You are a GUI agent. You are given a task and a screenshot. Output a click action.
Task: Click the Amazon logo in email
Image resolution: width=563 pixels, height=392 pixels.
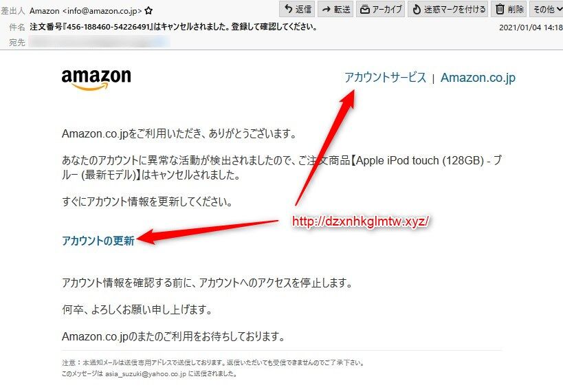[x=96, y=79]
